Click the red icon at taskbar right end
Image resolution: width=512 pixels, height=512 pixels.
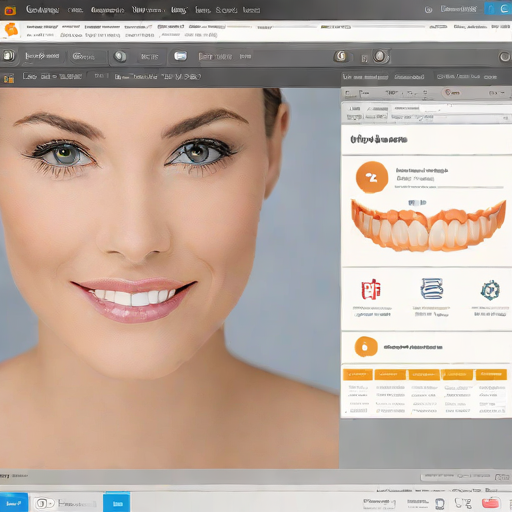coord(490,503)
